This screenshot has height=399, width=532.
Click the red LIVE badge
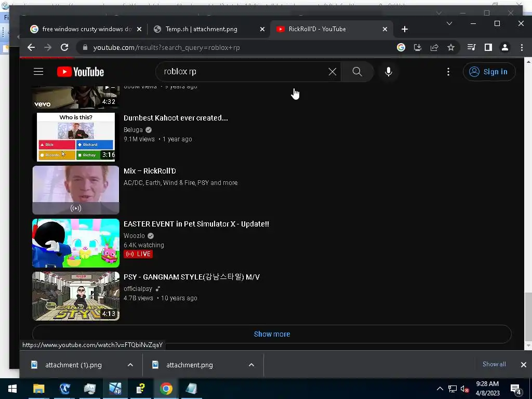point(138,254)
